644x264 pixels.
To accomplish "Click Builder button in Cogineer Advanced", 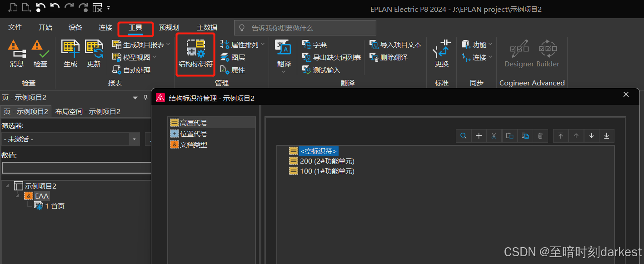I will (548, 53).
